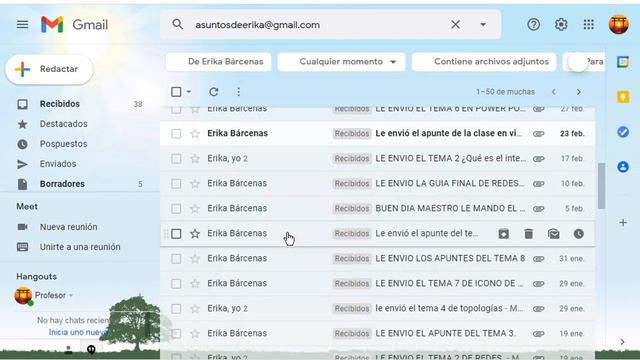This screenshot has width=640, height=360.
Task: Expand select-all checkbox dropdown arrow
Action: 189,92
